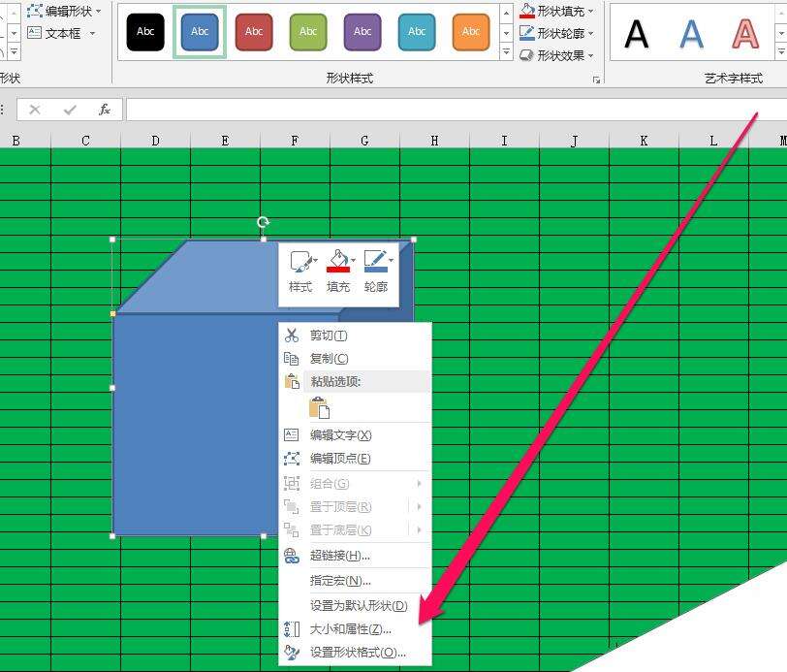Click the blue cube shape face
Screen dimensions: 787x672
[x=196, y=425]
